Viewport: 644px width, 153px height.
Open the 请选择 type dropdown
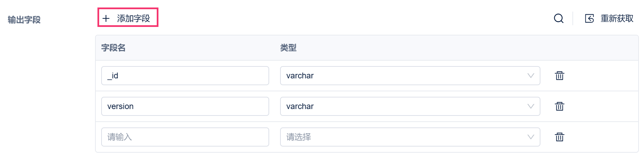point(402,137)
